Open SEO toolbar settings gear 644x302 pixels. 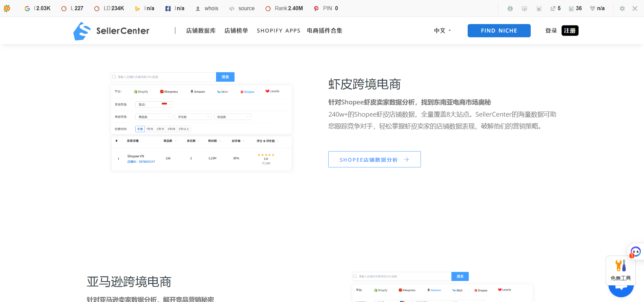[622, 8]
